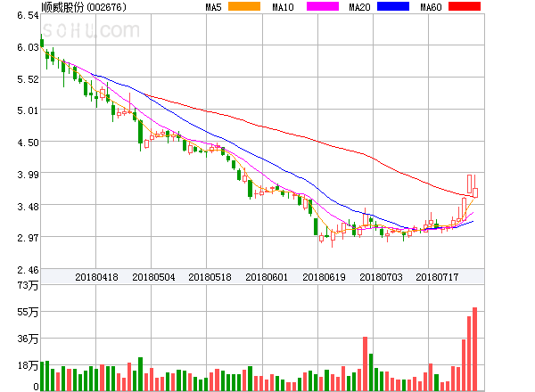Image resolution: width=535 pixels, height=392 pixels.
Task: Click the red MA60 legend swatch
Action: (465, 6)
